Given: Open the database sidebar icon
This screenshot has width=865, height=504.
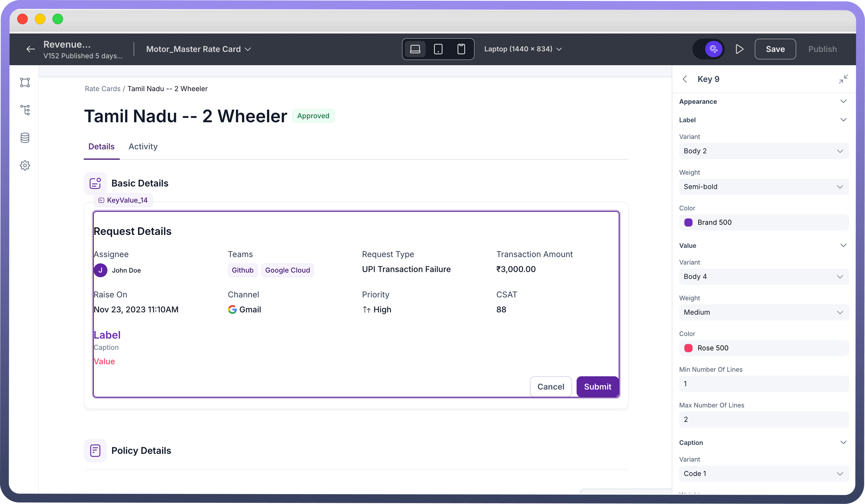Looking at the screenshot, I should click(x=25, y=138).
